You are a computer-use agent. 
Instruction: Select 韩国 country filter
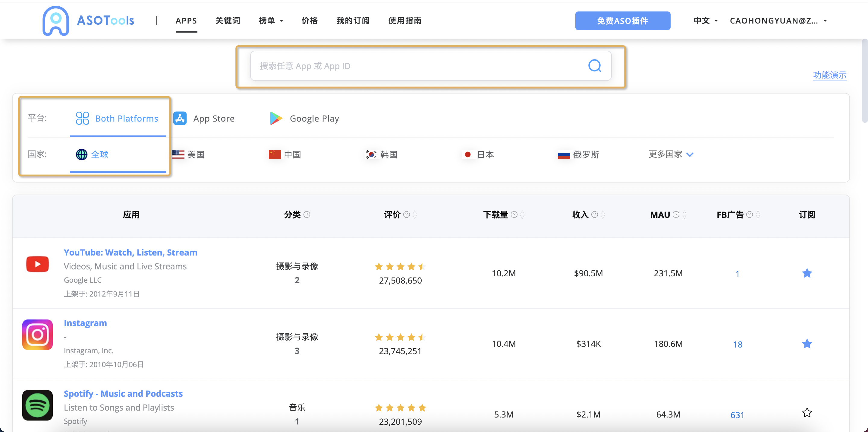tap(382, 154)
